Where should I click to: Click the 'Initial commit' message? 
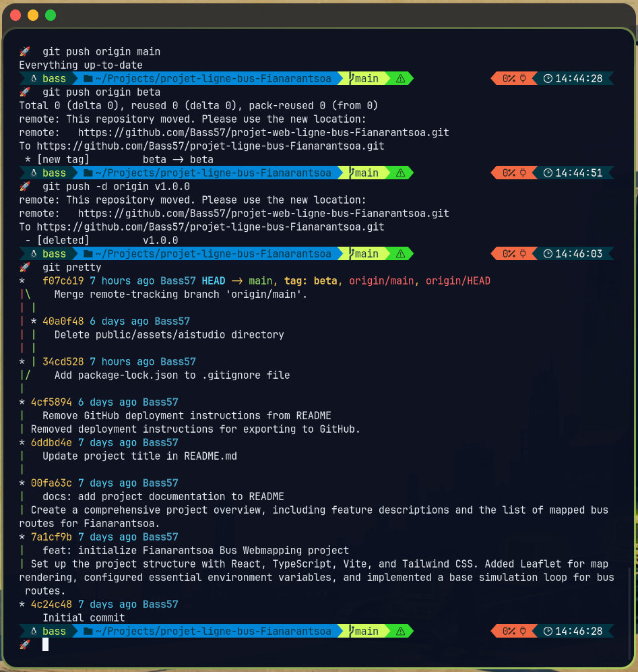point(84,618)
